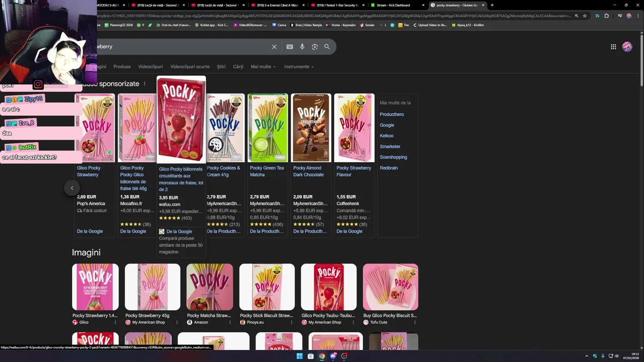Open 'Glico Pocky Strawberry' product title link

pos(89,171)
